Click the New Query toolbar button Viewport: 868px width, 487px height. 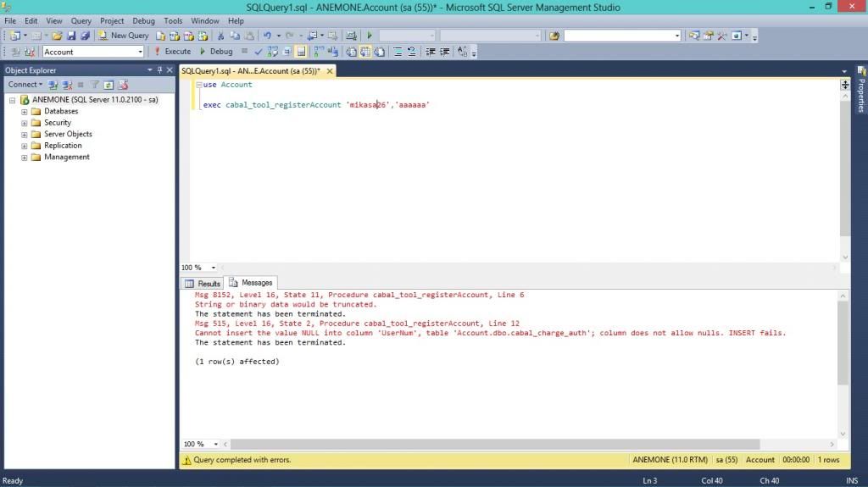[x=123, y=36]
